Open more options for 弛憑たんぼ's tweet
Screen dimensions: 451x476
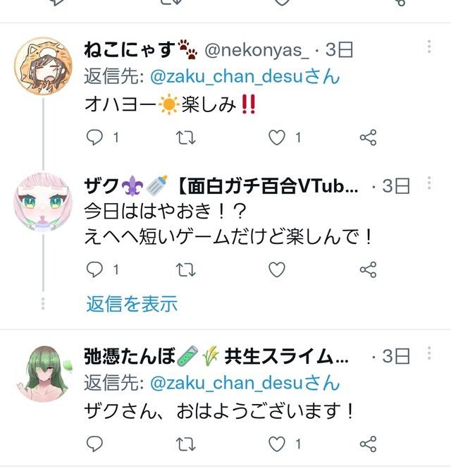pos(429,353)
